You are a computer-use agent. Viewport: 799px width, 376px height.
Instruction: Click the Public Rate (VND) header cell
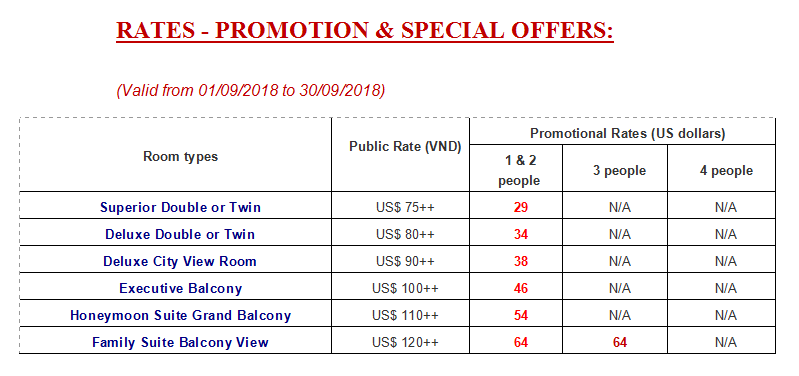(x=405, y=147)
